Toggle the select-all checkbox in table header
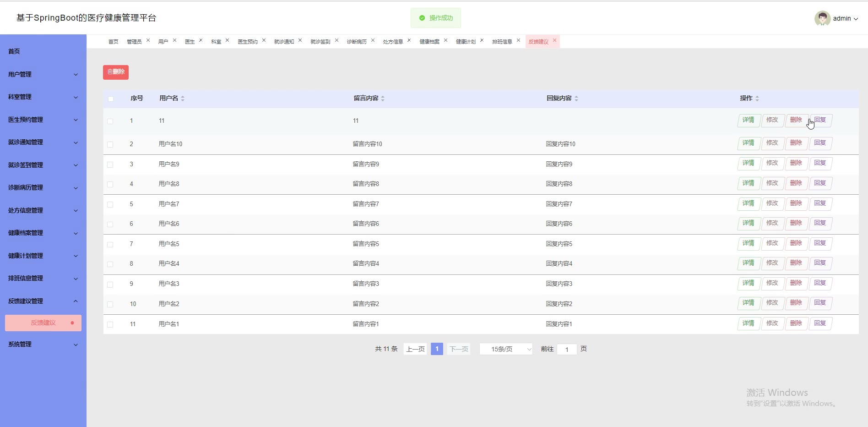 pos(110,99)
